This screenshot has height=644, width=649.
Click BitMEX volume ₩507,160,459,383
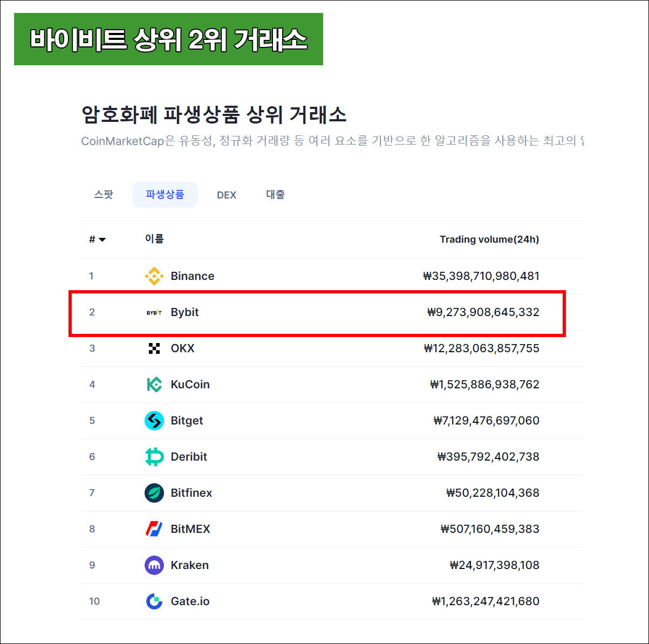[x=490, y=529]
